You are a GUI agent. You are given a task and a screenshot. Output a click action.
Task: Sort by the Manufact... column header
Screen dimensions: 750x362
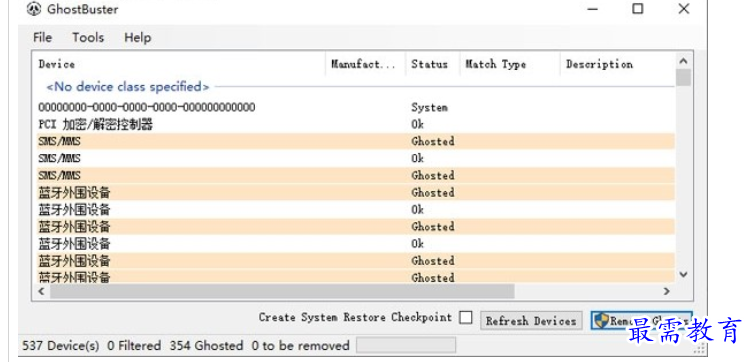364,65
